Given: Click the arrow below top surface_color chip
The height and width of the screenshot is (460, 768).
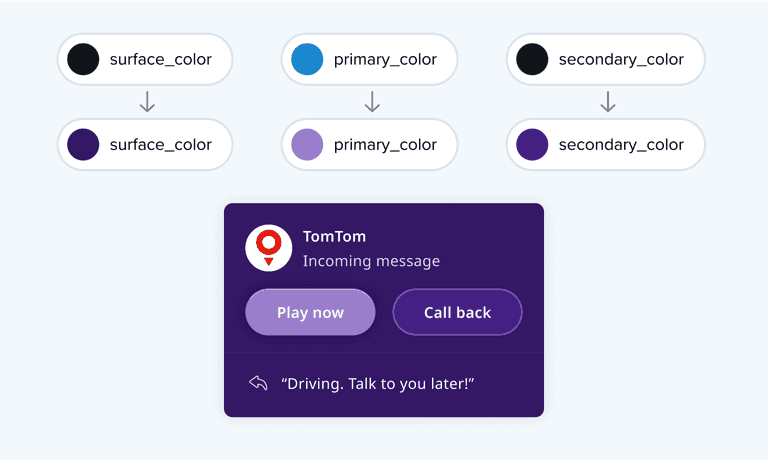Looking at the screenshot, I should [147, 102].
